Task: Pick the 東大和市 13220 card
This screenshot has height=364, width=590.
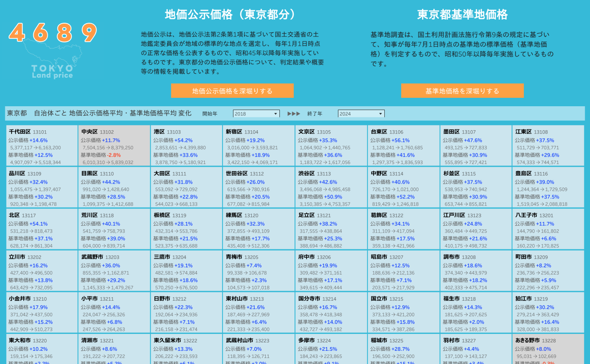Action: 42,349
